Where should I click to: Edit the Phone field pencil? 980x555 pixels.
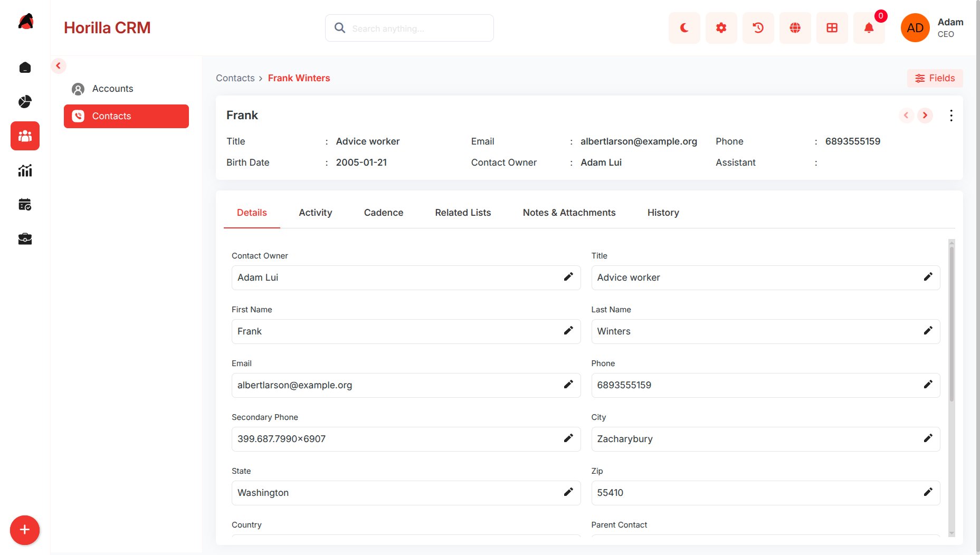tap(928, 385)
